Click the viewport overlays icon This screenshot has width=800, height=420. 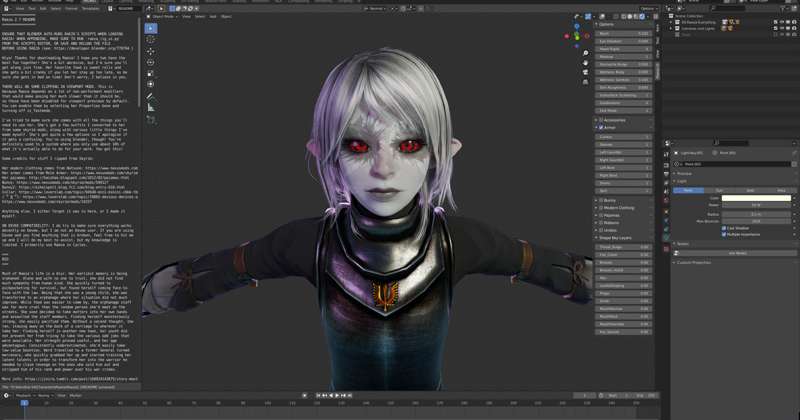coord(602,16)
